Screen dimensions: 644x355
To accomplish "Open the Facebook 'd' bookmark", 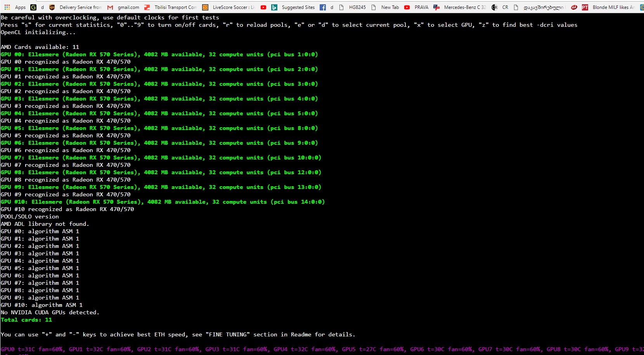I will click(327, 7).
